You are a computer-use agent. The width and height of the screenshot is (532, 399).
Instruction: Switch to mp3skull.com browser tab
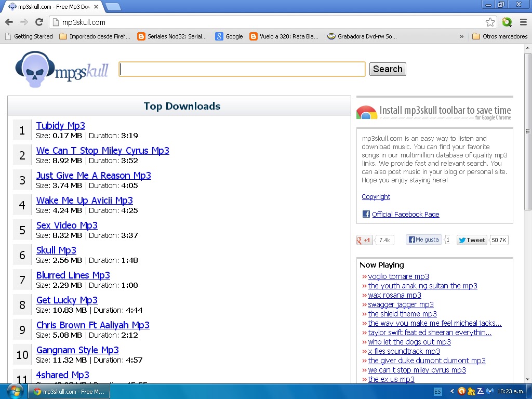(54, 7)
